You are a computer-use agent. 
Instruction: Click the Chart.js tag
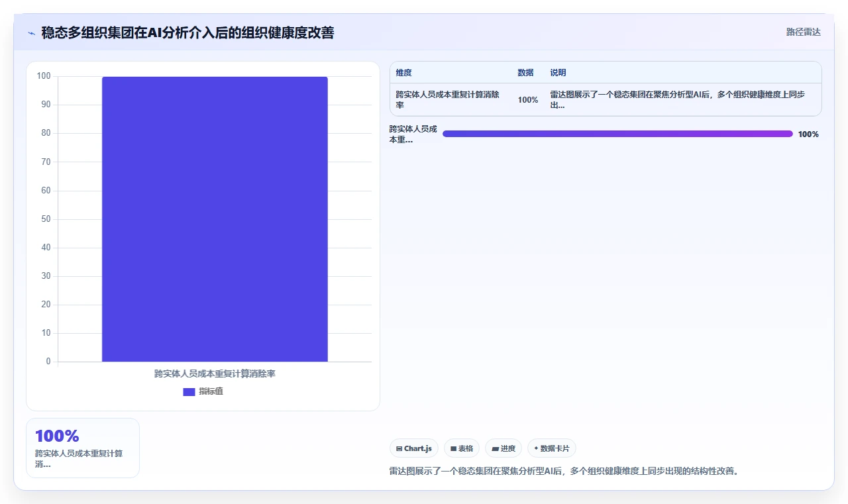pyautogui.click(x=414, y=448)
